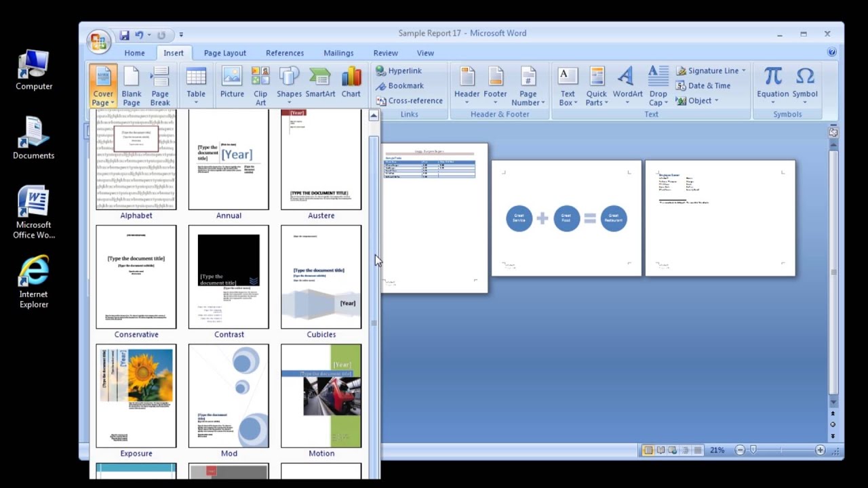Open the Footer dropdown
This screenshot has height=488, width=868.
(x=495, y=86)
